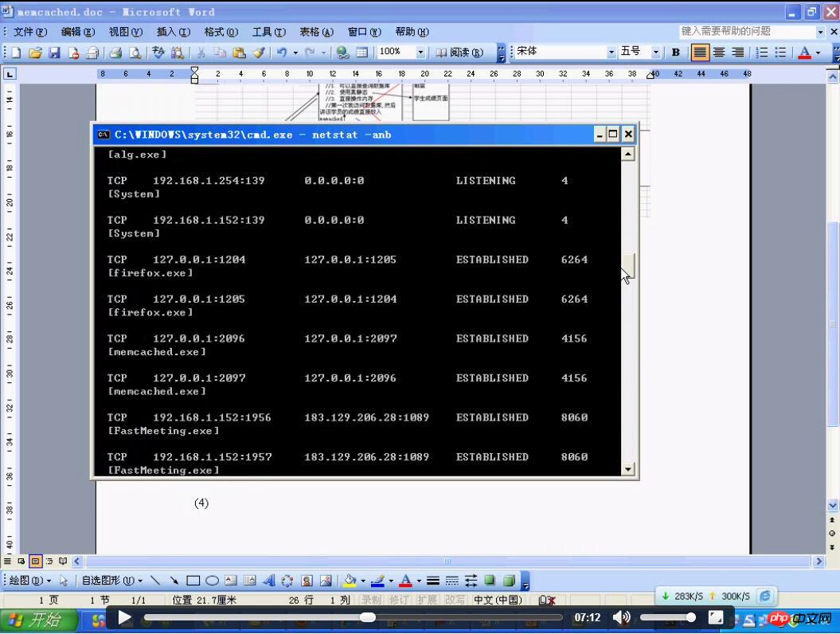
Task: Expand the font size 五号 dropdown
Action: point(656,53)
